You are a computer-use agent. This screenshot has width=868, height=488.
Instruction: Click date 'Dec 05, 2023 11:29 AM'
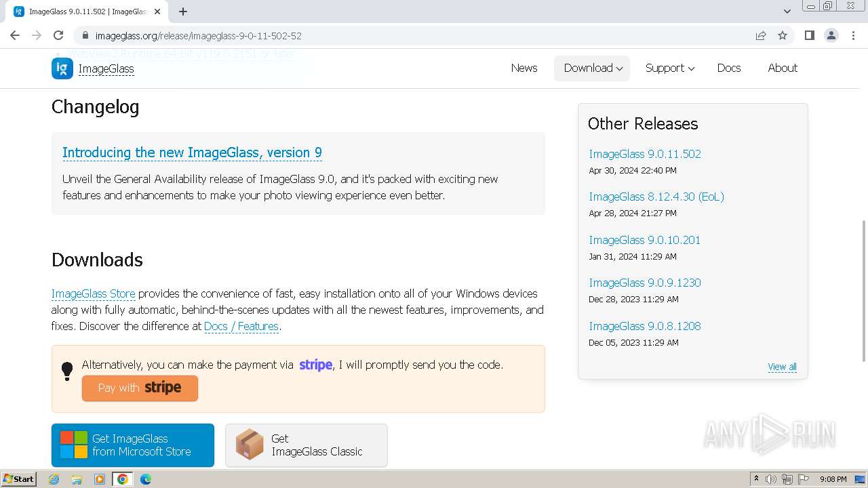pos(633,343)
